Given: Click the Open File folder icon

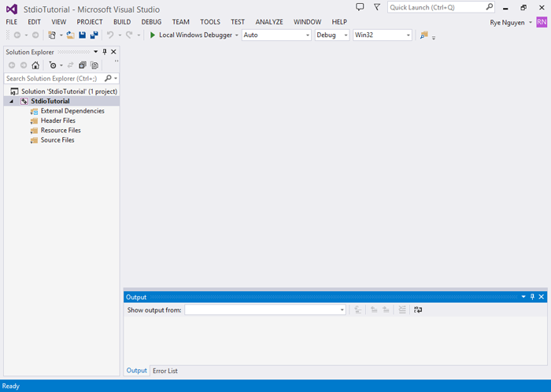Looking at the screenshot, I should tap(71, 35).
